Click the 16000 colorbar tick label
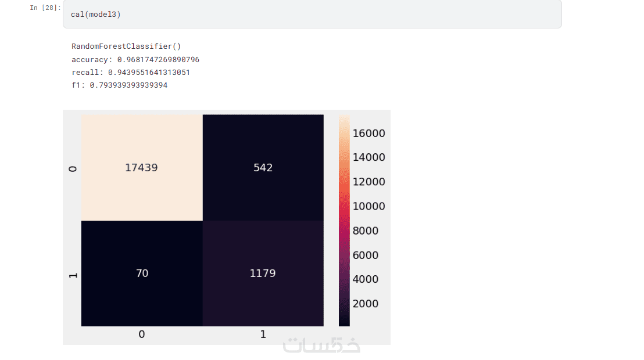This screenshot has width=644, height=360. [x=368, y=133]
